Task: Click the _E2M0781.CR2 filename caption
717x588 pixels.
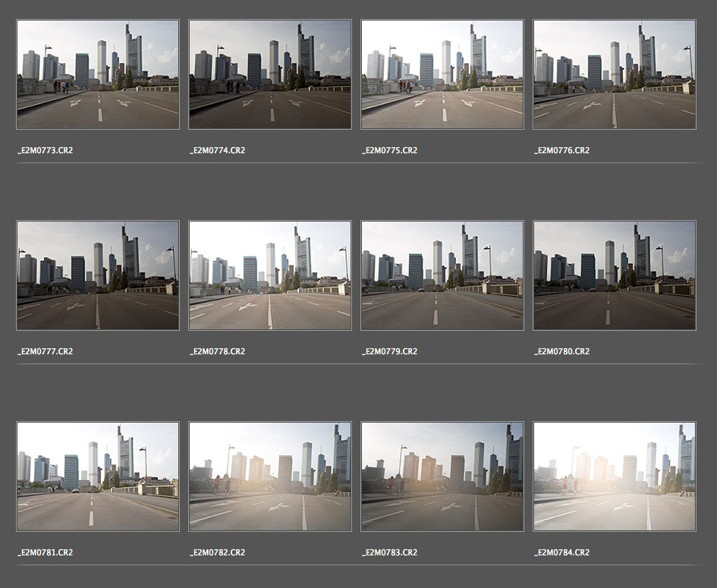Action: (x=46, y=552)
